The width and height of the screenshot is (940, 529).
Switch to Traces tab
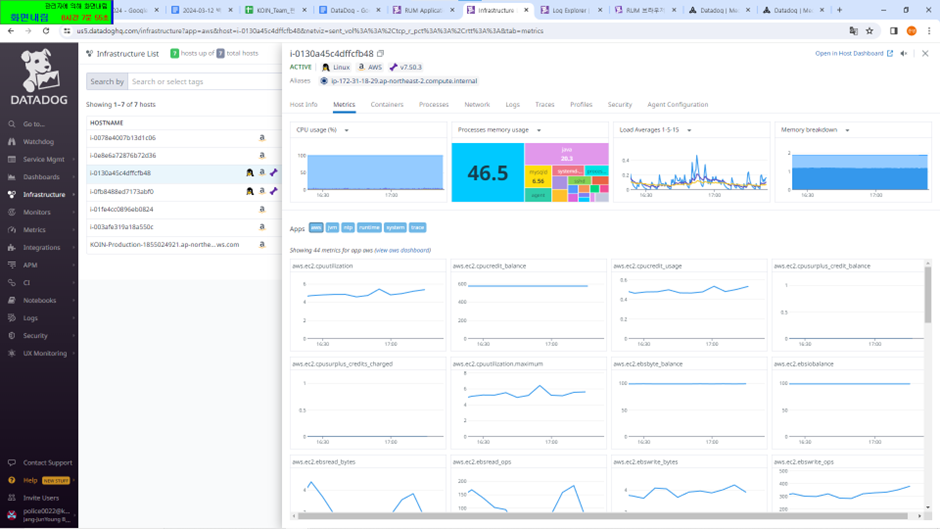tap(544, 104)
